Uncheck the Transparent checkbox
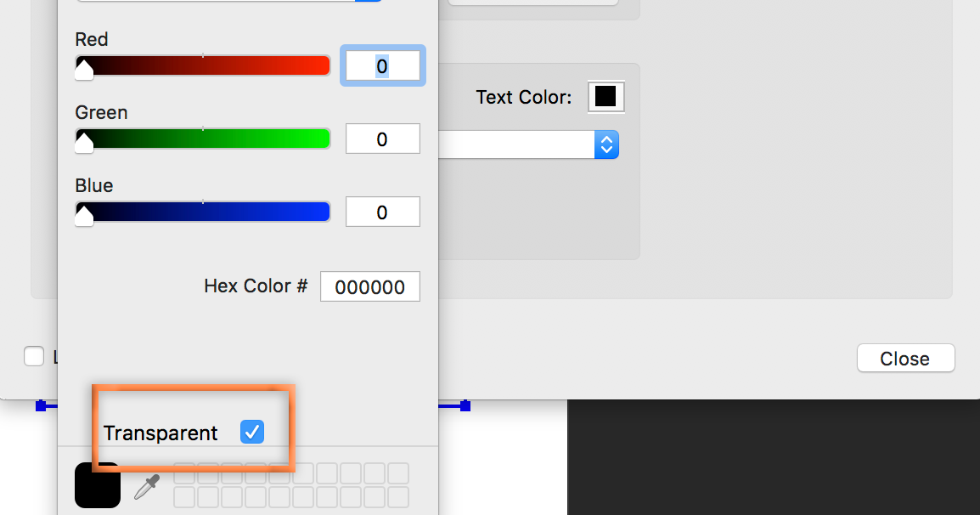 pos(252,432)
